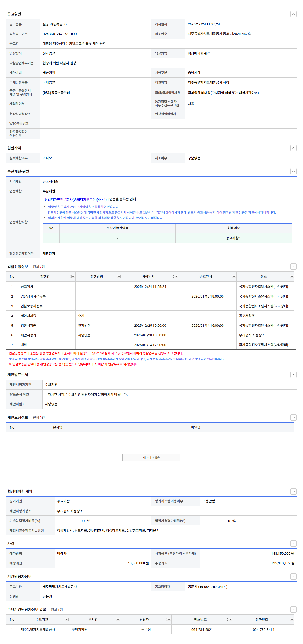
Task: Open the filter dropdown for 전화번호 column
Action: pyautogui.click(x=292, y=620)
